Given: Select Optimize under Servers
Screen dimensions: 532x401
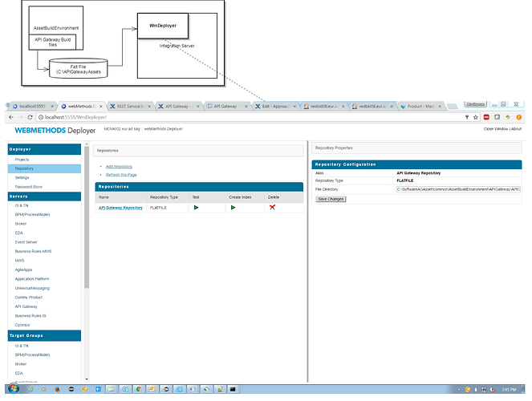Looking at the screenshot, I should (22, 325).
